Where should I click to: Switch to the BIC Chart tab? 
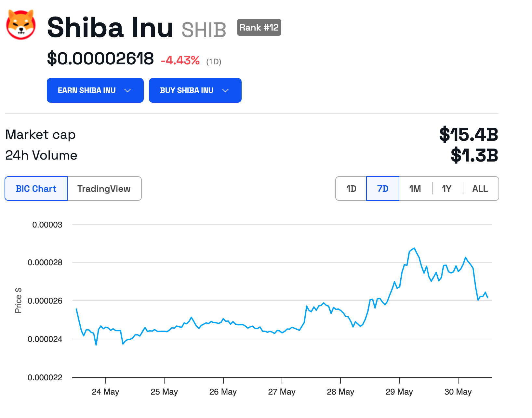tap(36, 189)
